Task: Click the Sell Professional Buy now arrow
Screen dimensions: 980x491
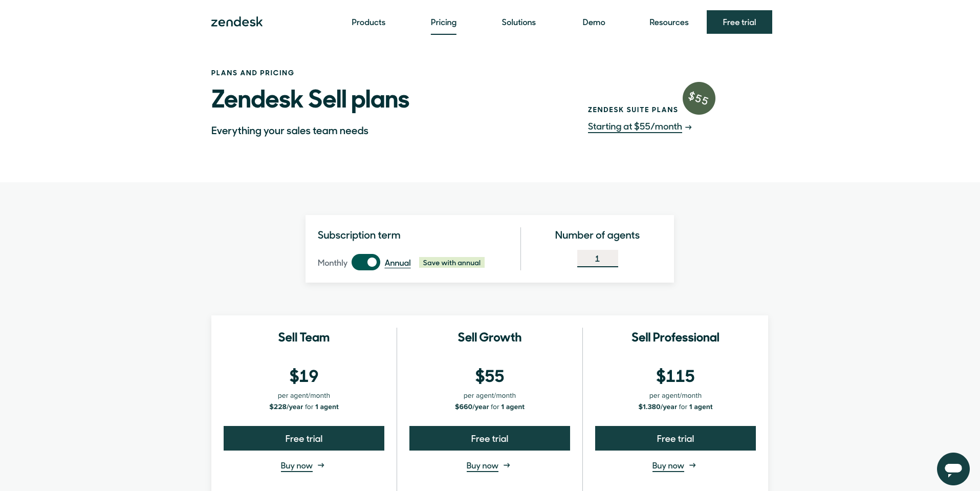Action: (x=692, y=465)
